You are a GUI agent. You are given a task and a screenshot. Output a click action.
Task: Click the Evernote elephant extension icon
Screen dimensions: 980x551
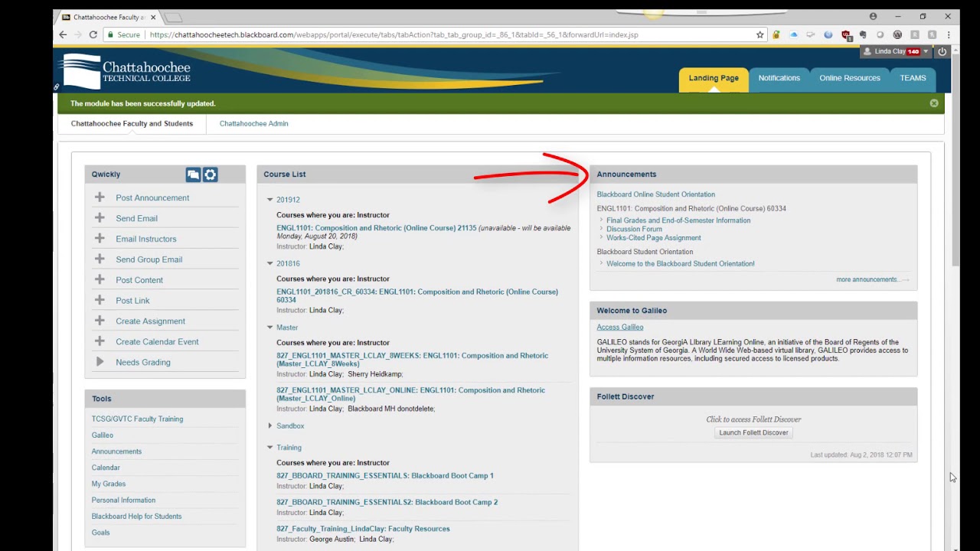863,34
